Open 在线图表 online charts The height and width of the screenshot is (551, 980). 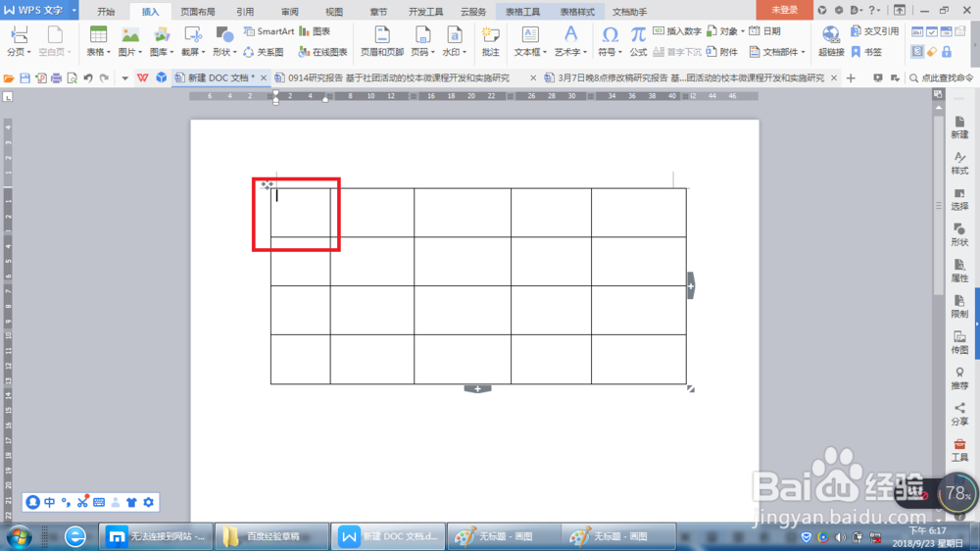(x=322, y=52)
